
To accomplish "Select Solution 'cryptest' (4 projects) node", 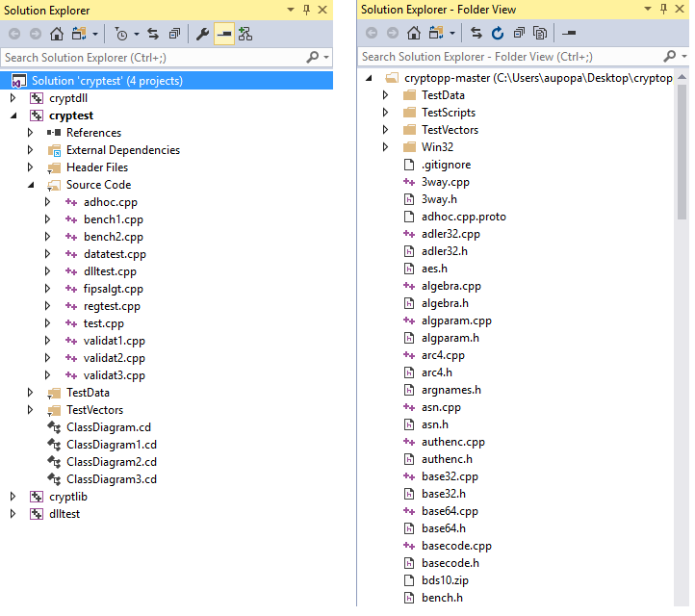I will point(167,81).
